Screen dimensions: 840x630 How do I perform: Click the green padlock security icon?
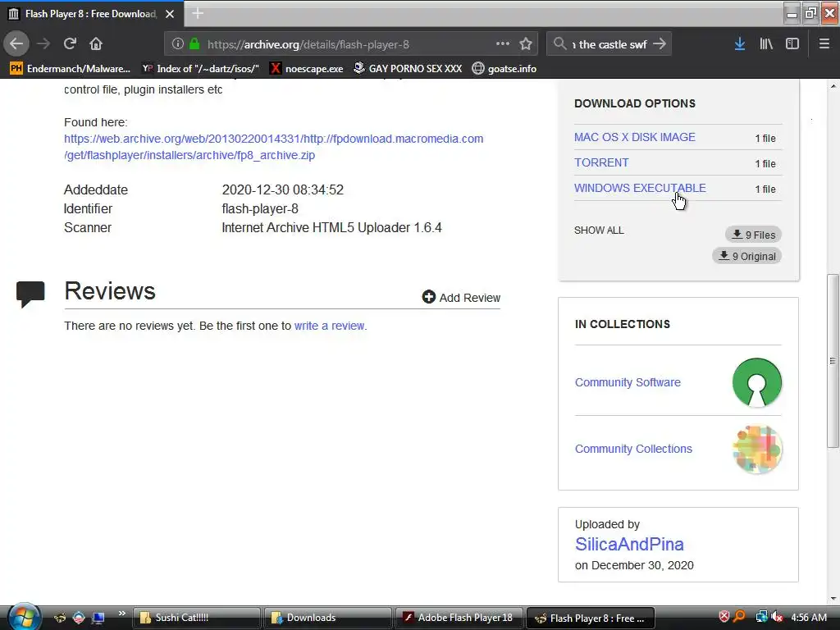pos(194,44)
